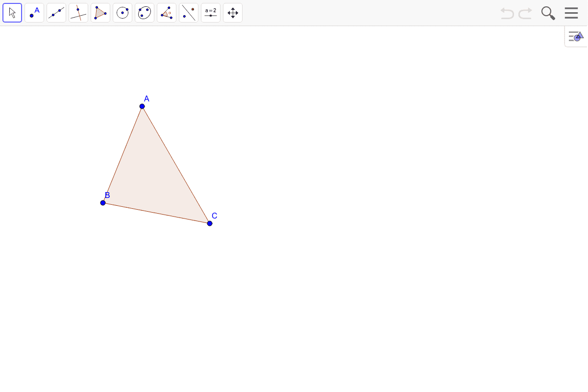This screenshot has width=588, height=392.
Task: Select the Circle with Center tool
Action: 122,13
